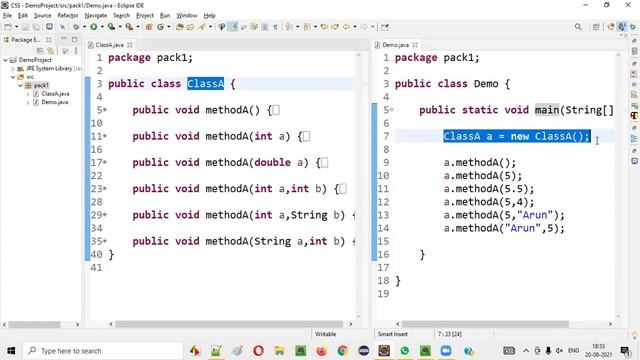Screen dimensions: 640x360
Task: Select ClassA.java file in tree
Action: point(55,94)
